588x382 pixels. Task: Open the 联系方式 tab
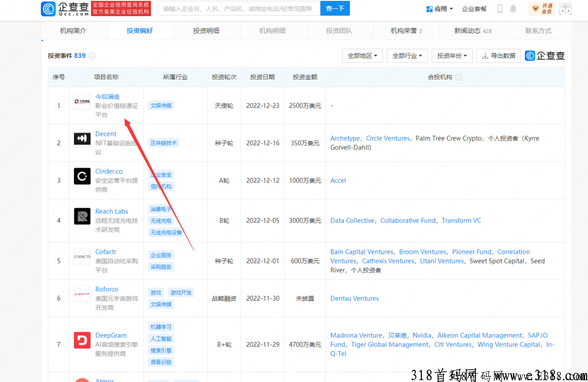click(538, 31)
